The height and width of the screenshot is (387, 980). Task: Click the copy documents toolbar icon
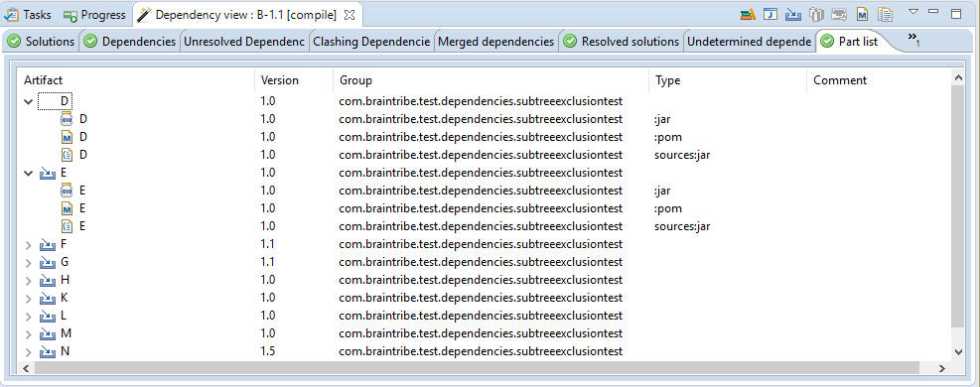coord(885,14)
